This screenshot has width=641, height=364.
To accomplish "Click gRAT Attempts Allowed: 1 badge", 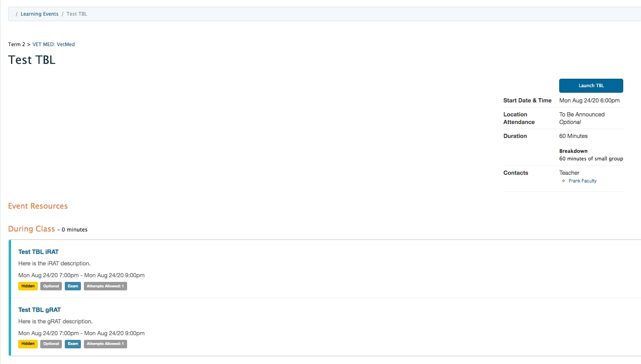I will tap(105, 344).
